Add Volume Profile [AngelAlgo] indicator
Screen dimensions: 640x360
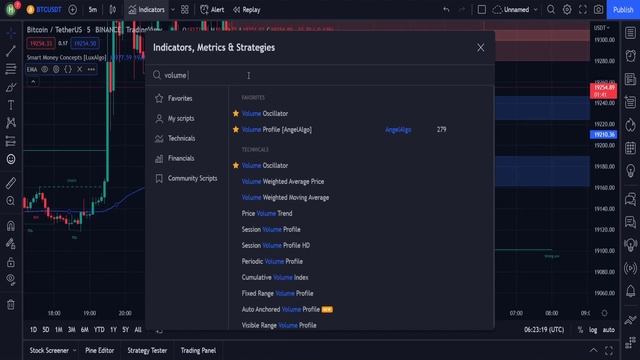(x=277, y=130)
